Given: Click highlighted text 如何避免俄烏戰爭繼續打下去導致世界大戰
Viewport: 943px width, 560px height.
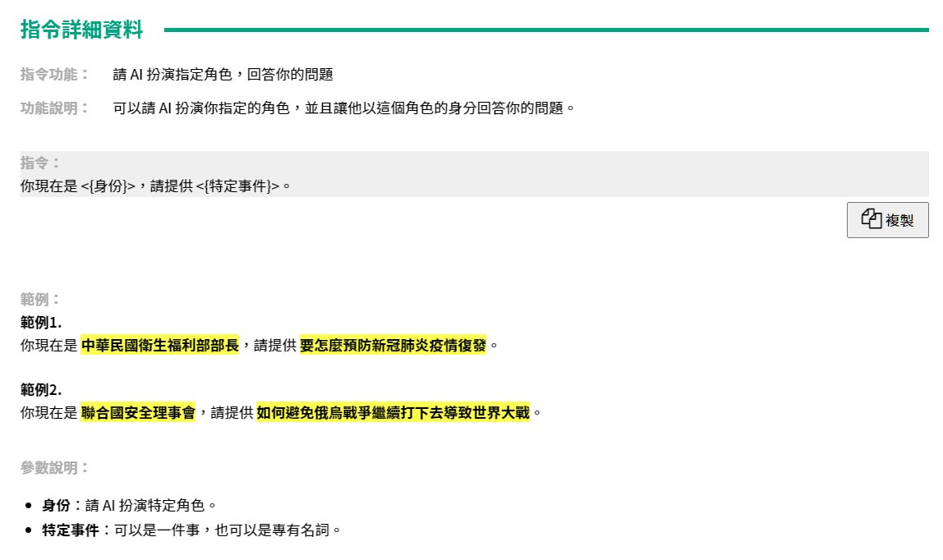Looking at the screenshot, I should pos(393,412).
